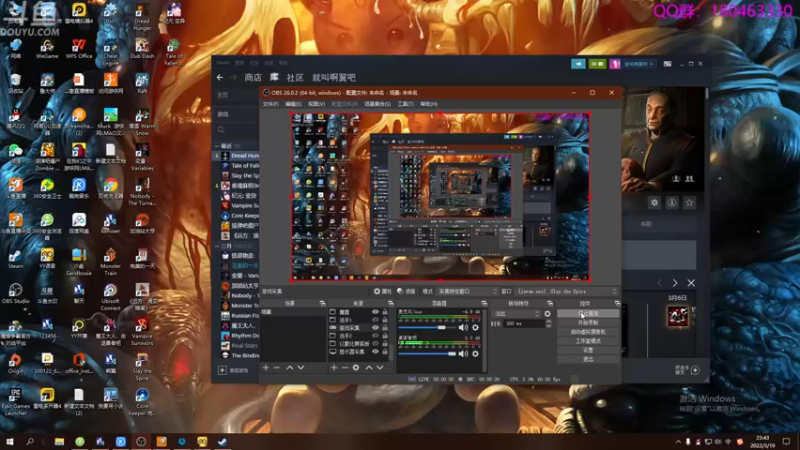Toggle lock of first source row
Screen dimensions: 800x450
pyautogui.click(x=385, y=312)
